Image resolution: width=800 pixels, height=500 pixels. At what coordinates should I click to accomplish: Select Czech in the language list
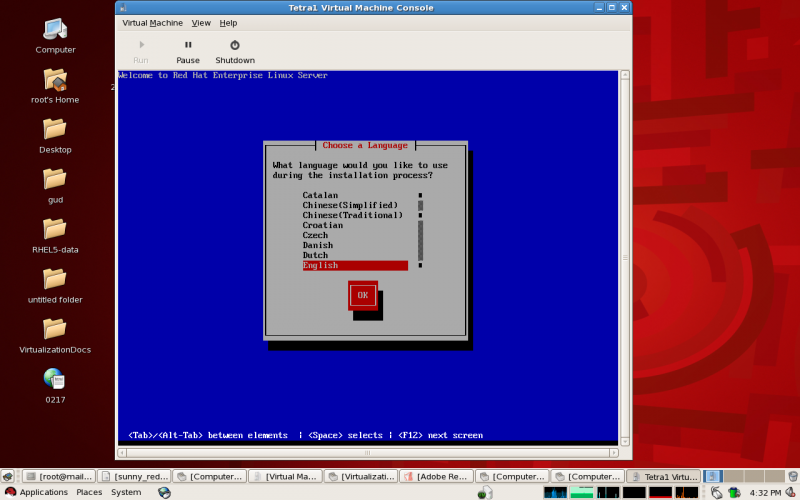pos(355,235)
